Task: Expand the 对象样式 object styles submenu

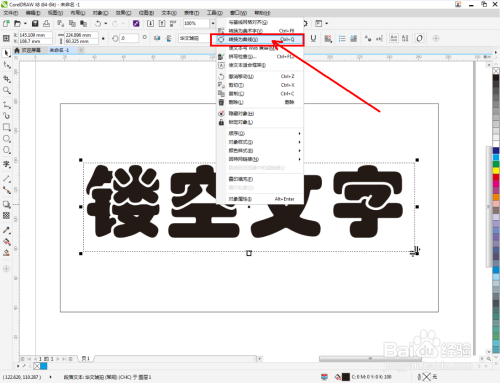Action: pos(260,142)
